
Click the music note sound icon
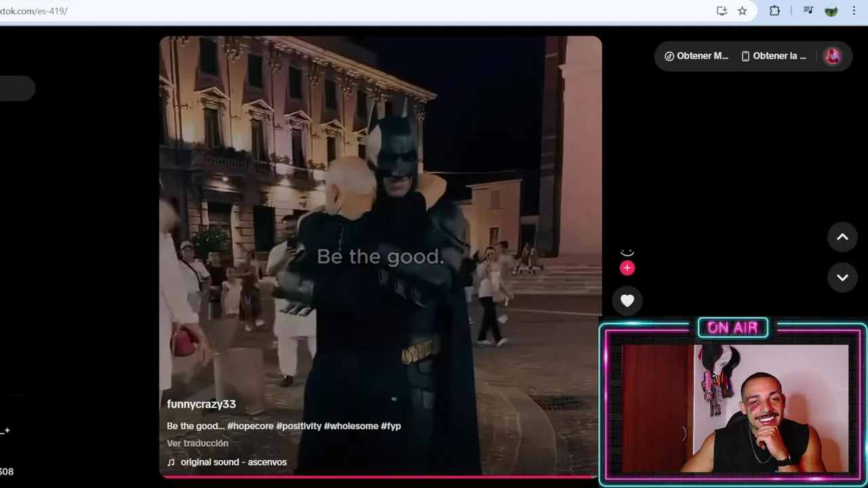coord(171,462)
